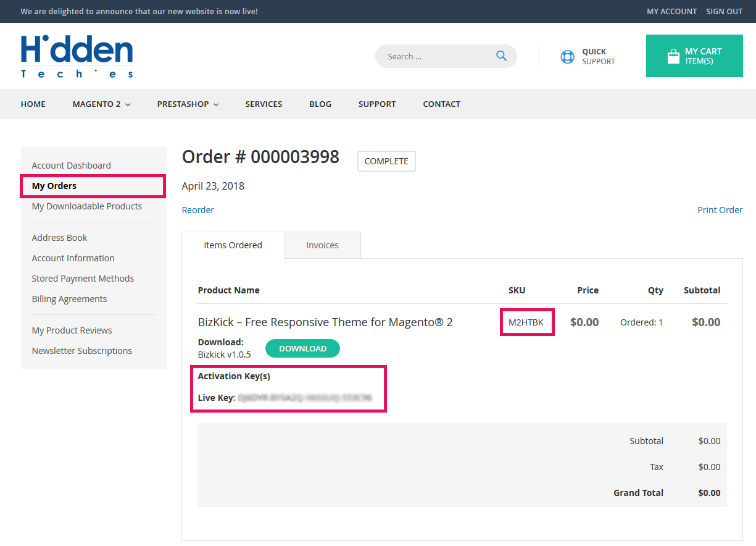Go to My Downloadable Products
The width and height of the screenshot is (756, 546).
click(87, 206)
